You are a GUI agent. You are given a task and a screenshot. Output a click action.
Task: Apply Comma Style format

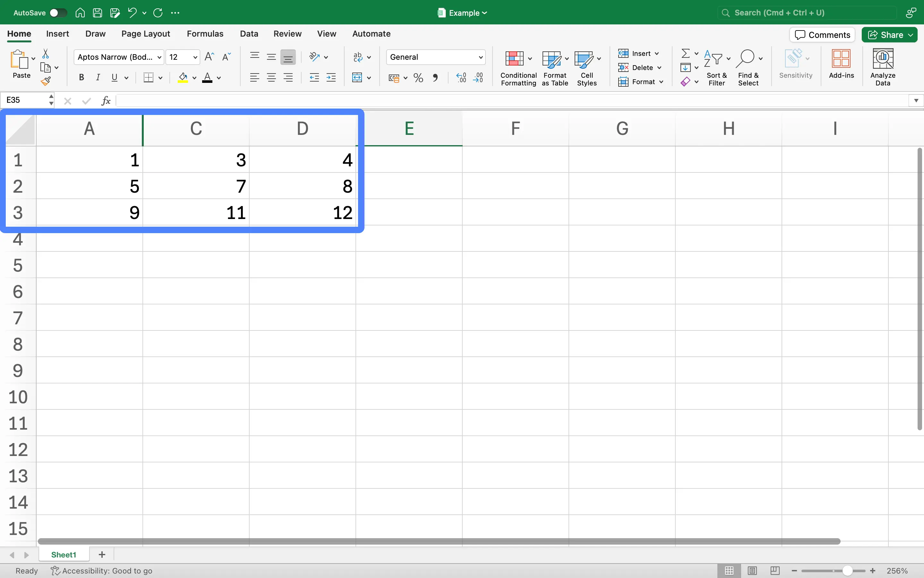(435, 78)
